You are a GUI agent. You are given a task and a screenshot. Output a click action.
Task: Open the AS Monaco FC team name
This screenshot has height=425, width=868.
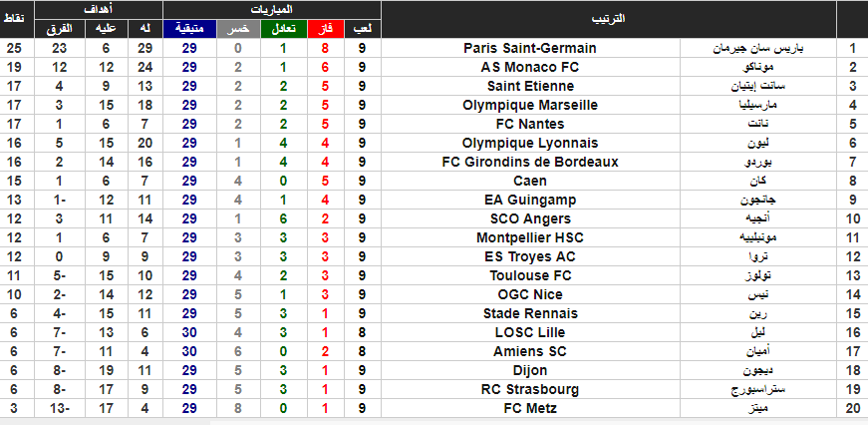[530, 67]
